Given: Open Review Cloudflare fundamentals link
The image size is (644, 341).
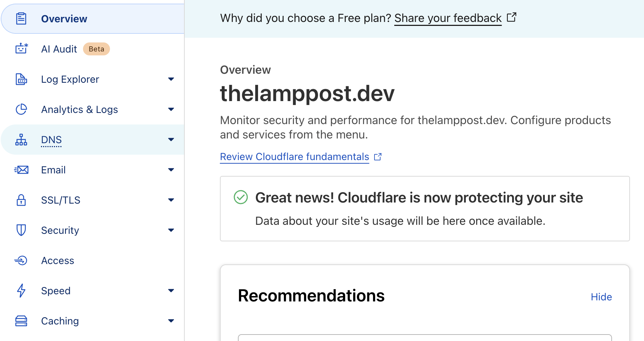Looking at the screenshot, I should pos(294,157).
